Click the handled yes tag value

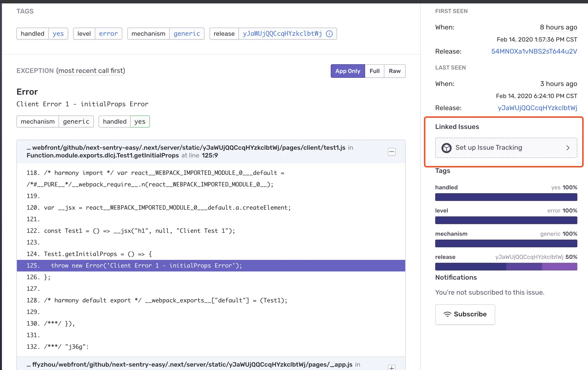[x=58, y=34]
